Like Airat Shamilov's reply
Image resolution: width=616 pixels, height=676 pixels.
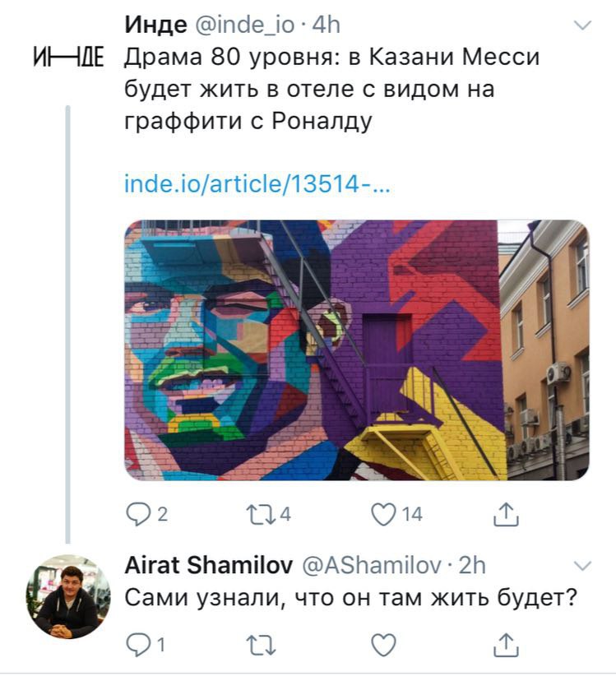coord(383,646)
